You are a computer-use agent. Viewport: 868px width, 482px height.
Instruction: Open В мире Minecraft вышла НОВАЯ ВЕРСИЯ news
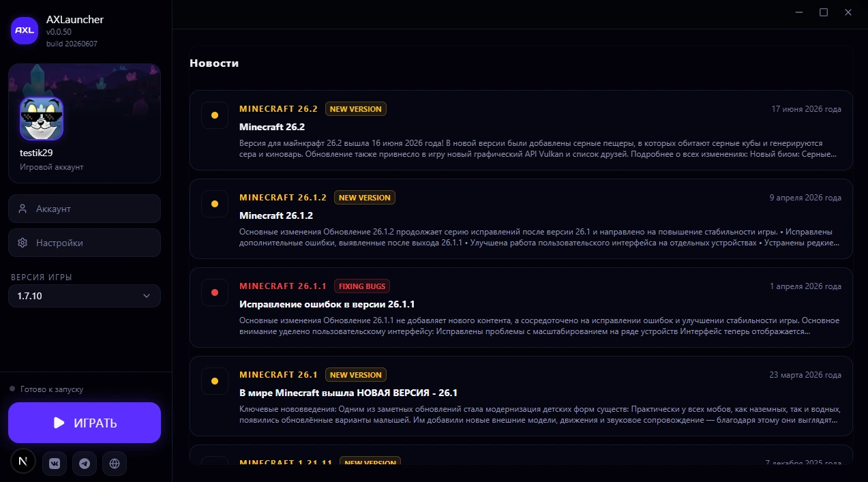[x=348, y=393]
